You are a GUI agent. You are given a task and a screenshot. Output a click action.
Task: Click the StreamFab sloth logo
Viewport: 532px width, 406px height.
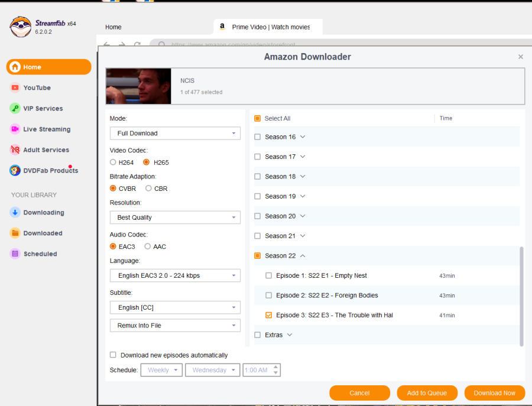[x=20, y=27]
